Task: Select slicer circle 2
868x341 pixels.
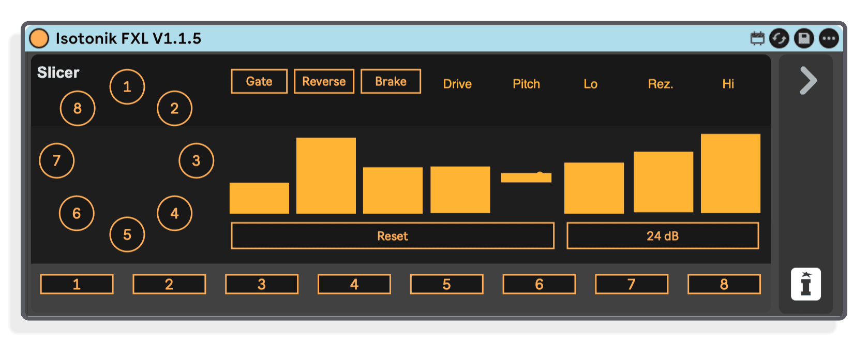Action: (175, 109)
